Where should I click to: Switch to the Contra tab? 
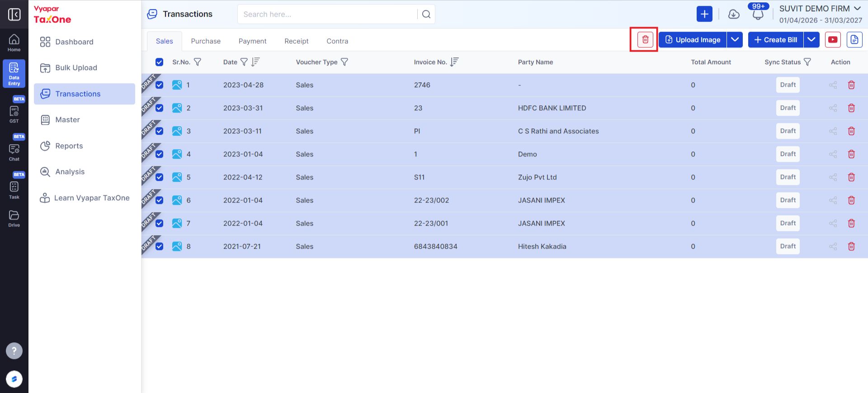pos(337,41)
